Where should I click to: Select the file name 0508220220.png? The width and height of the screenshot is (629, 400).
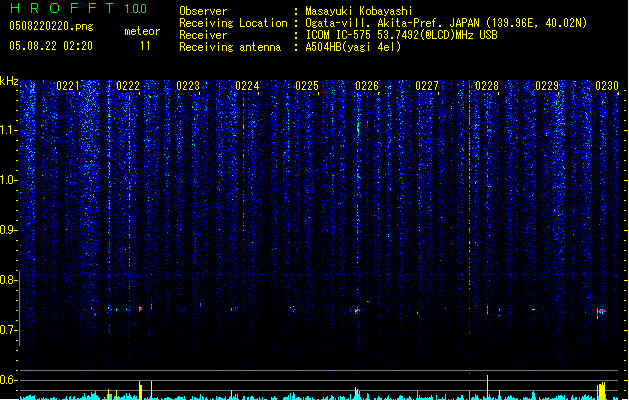click(x=51, y=26)
